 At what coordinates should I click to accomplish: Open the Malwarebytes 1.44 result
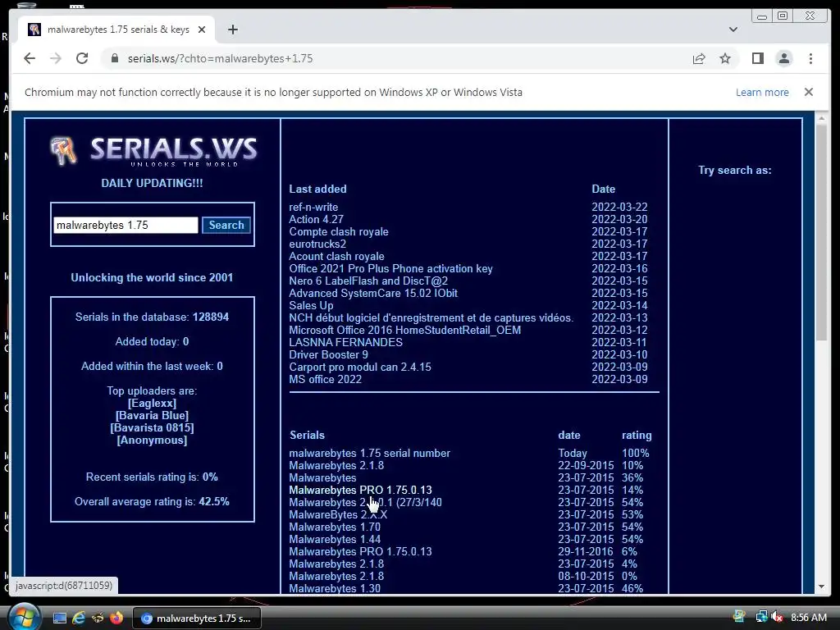coord(335,540)
